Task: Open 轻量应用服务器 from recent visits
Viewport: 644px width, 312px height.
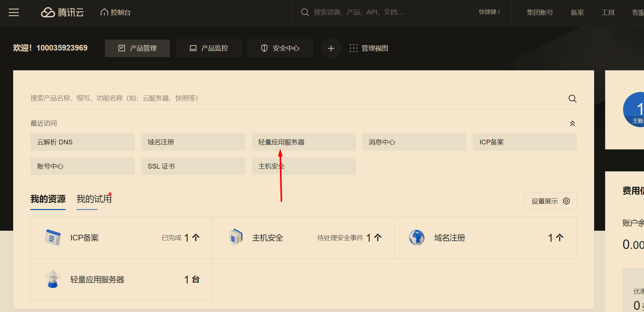Action: pyautogui.click(x=304, y=142)
